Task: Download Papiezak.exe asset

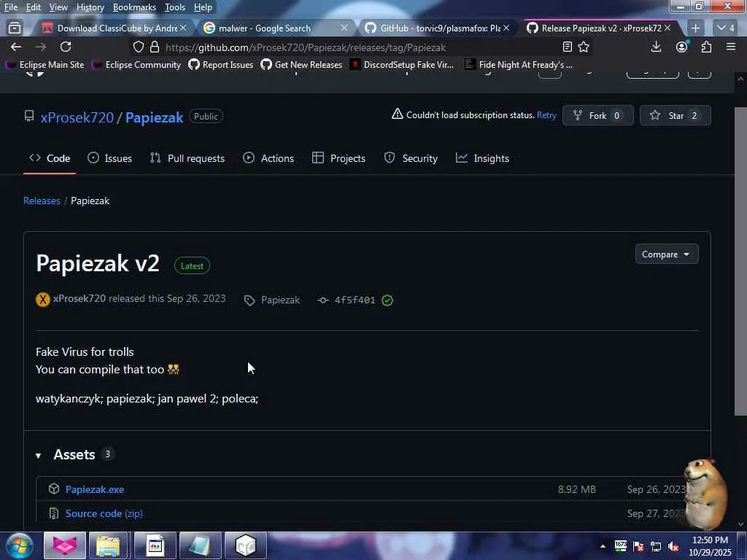Action: pyautogui.click(x=95, y=489)
